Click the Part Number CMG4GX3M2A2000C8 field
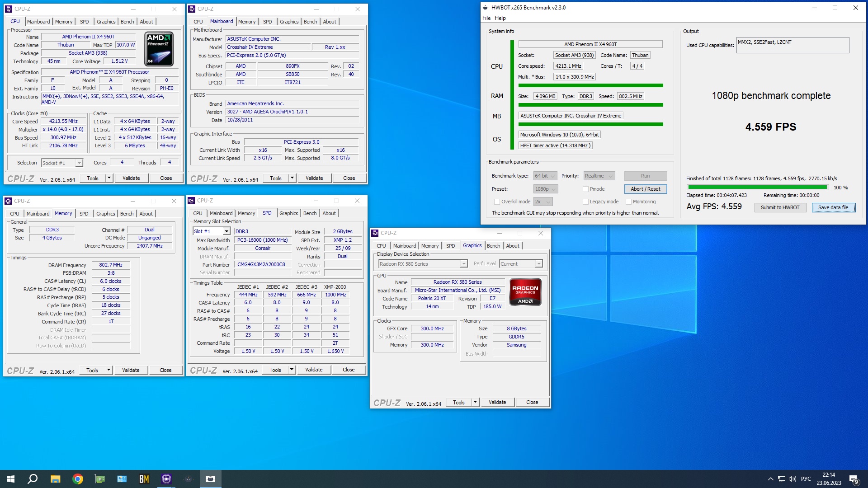The width and height of the screenshot is (868, 488). click(x=262, y=265)
